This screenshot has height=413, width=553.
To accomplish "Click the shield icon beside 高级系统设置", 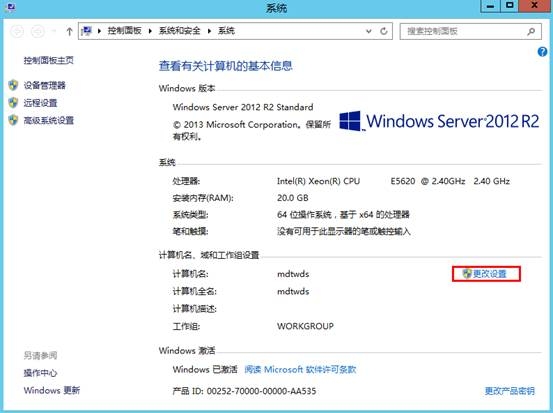I will 13,120.
